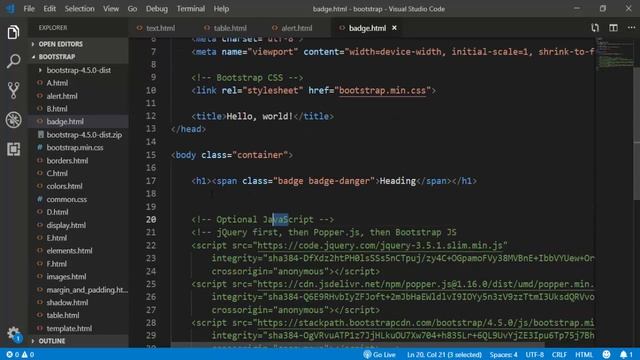Open the editor More Actions menu

click(x=631, y=28)
